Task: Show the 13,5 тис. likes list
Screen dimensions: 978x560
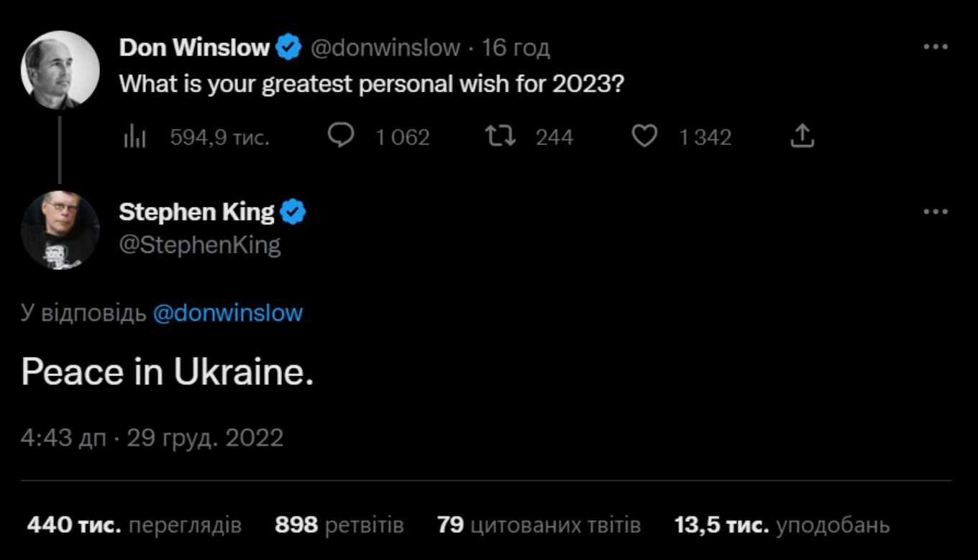Action: 782,525
